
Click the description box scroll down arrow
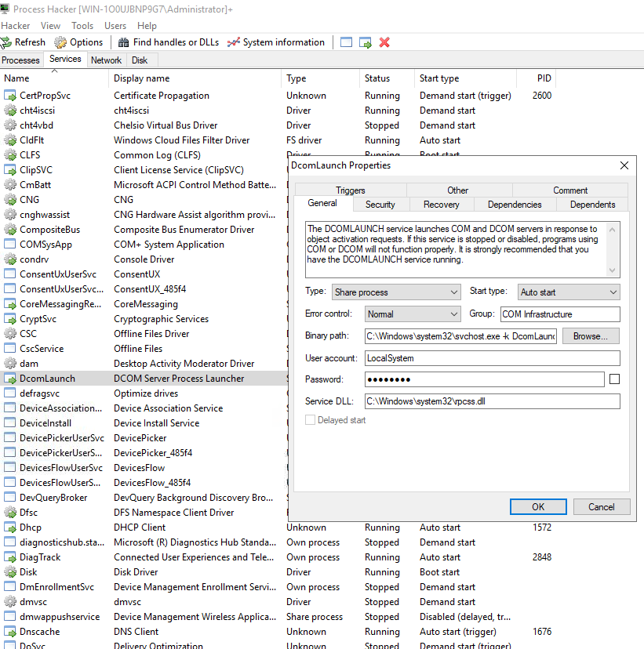(613, 270)
